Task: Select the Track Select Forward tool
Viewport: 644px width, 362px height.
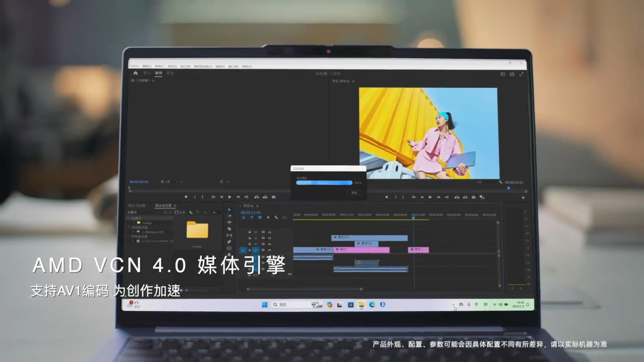Action: pyautogui.click(x=229, y=216)
